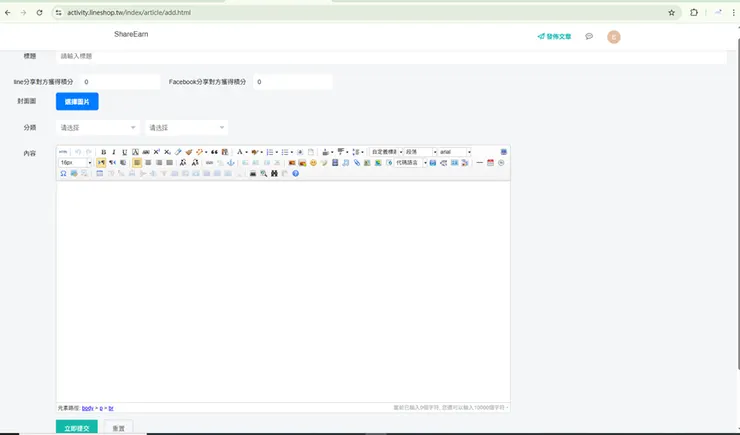Click the 選擇圖片 cover image button
The height and width of the screenshot is (435, 740).
(x=77, y=101)
